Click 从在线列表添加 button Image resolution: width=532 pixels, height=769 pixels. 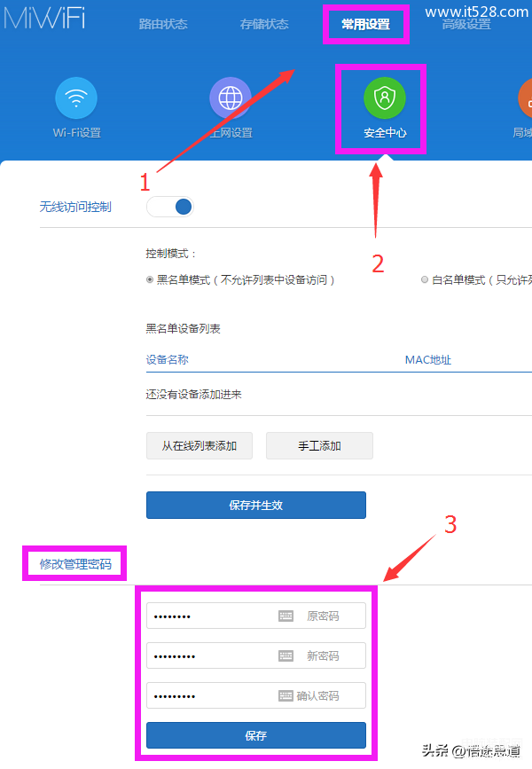coord(199,446)
